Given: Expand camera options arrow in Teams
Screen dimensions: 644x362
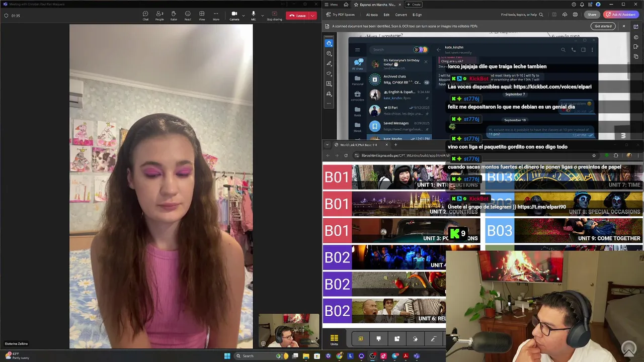Looking at the screenshot, I should pyautogui.click(x=243, y=16).
